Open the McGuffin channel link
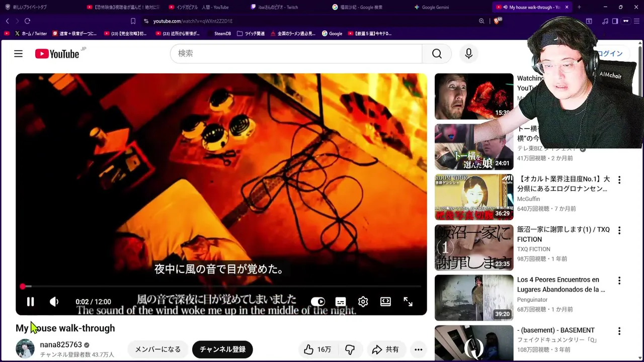 528,199
